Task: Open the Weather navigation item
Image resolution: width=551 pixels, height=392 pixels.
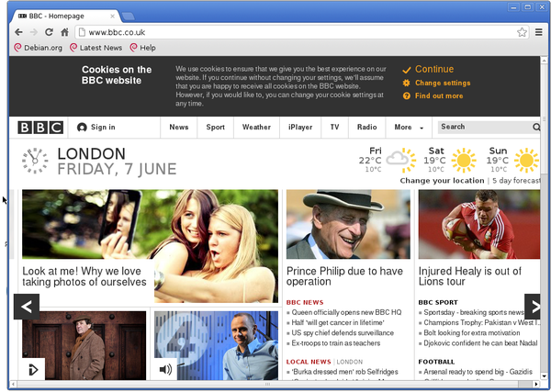Action: pyautogui.click(x=256, y=128)
